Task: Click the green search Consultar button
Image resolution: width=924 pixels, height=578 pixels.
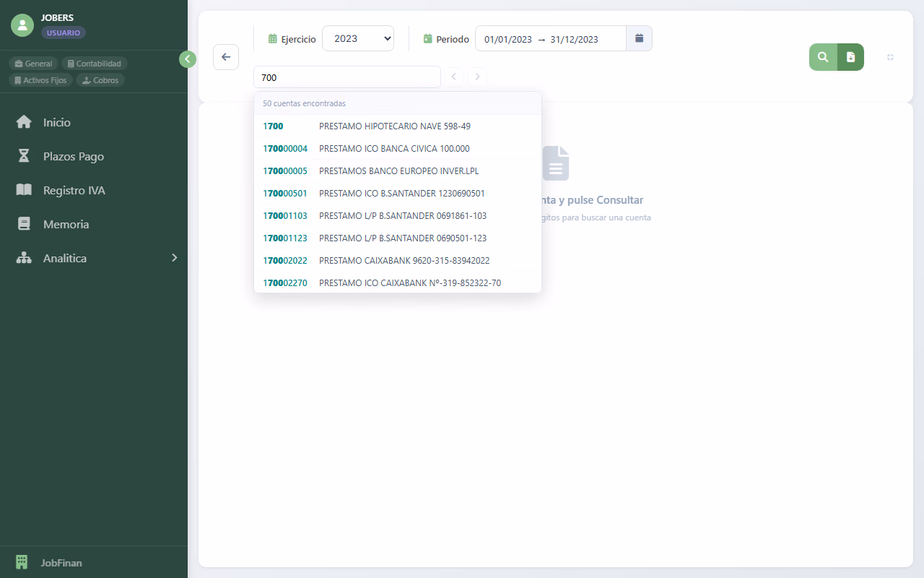Action: click(x=823, y=57)
